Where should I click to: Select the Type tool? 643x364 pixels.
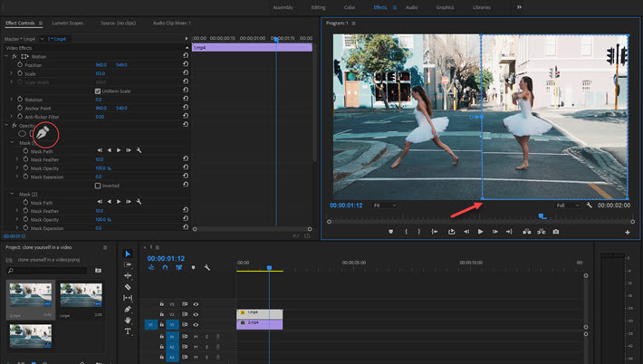click(128, 331)
